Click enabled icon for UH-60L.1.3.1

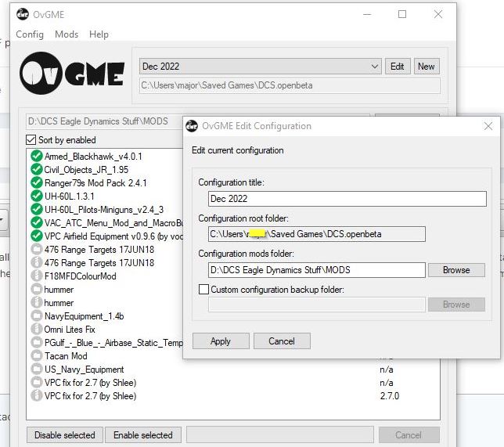[37, 196]
